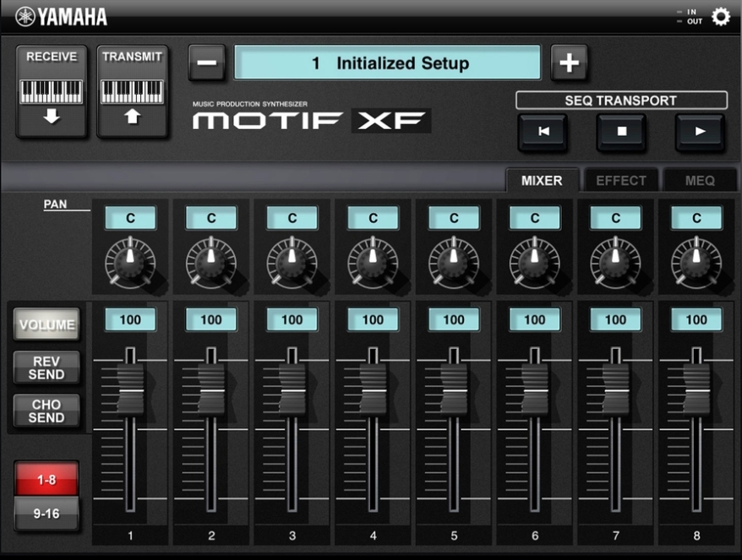
Task: Click the channel number 5 label
Action: coord(454,536)
